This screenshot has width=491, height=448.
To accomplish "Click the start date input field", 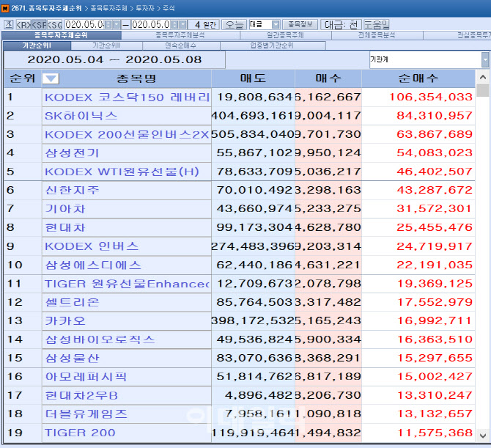I will click(x=84, y=24).
